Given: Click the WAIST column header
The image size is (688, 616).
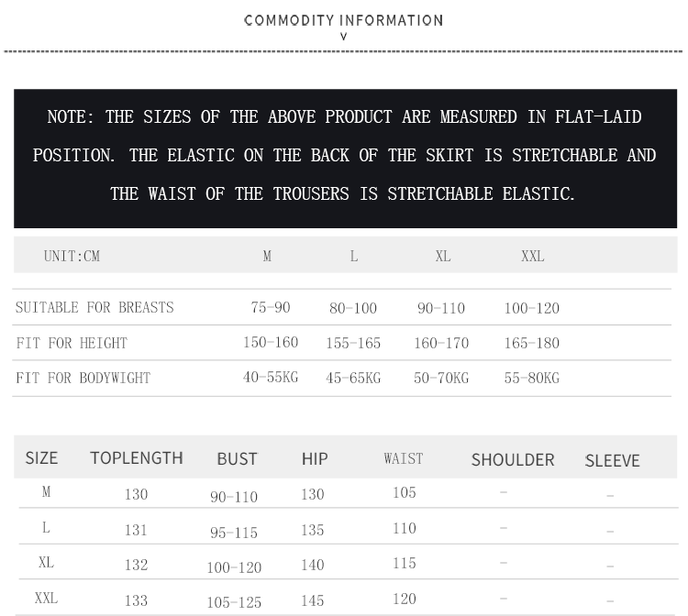Looking at the screenshot, I should [404, 458].
